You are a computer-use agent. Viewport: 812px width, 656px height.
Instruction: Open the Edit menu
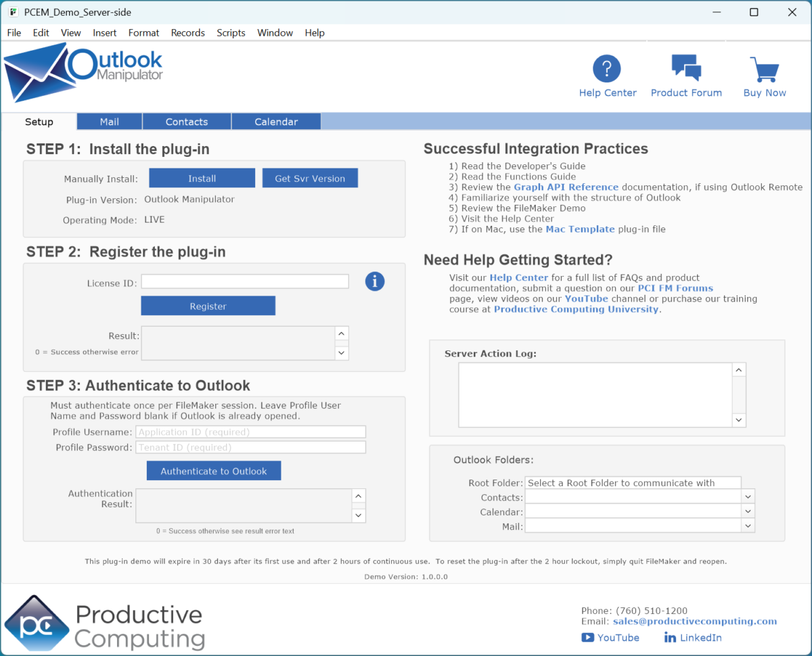tap(41, 32)
